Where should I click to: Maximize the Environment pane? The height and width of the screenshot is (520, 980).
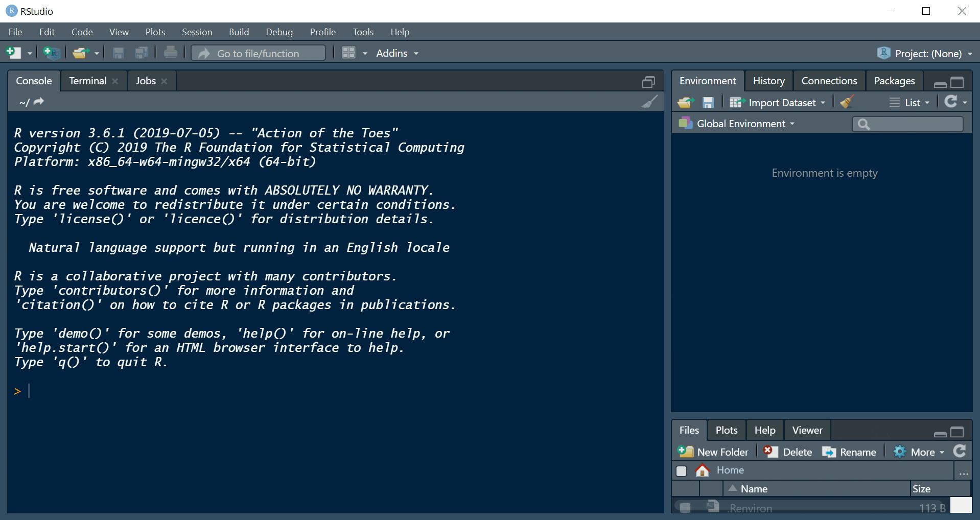coord(957,82)
